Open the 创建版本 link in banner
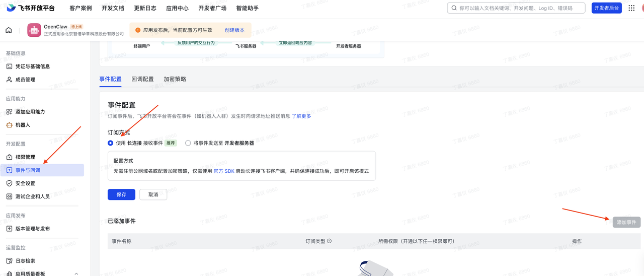 [234, 30]
